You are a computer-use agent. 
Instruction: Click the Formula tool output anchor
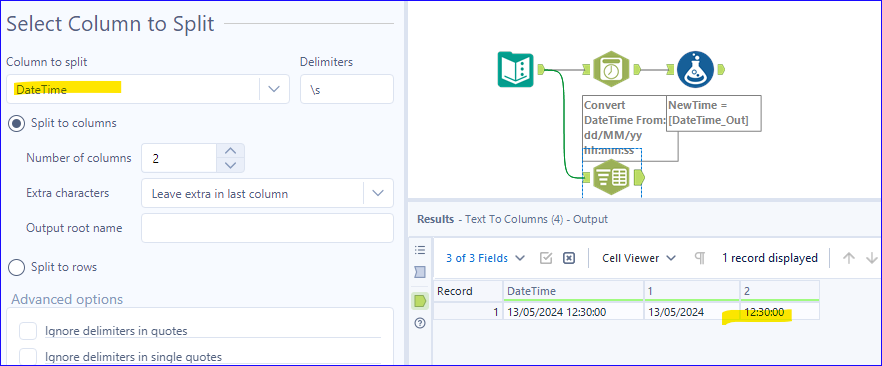[x=721, y=69]
